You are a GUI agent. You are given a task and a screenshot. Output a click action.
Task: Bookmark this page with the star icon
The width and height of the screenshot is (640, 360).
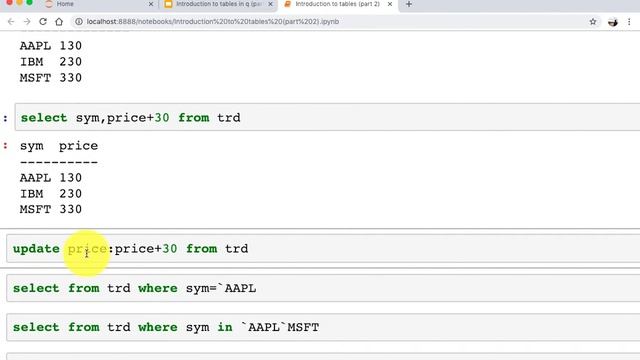coord(593,22)
